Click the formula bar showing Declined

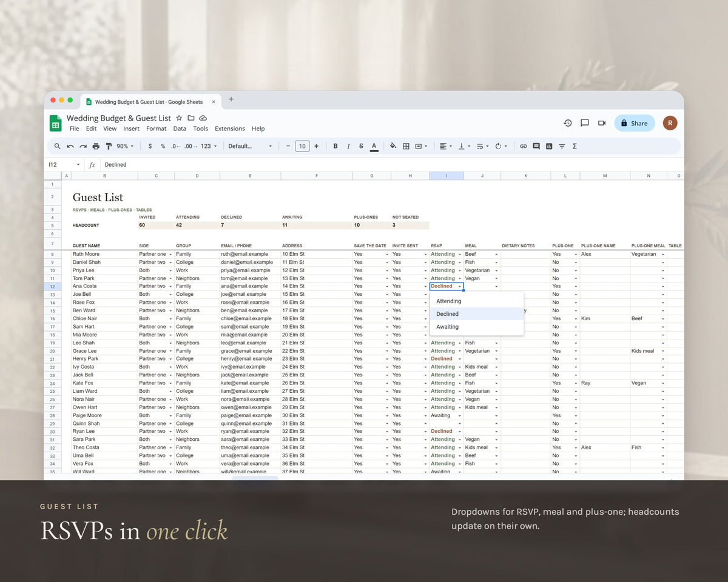[391, 165]
